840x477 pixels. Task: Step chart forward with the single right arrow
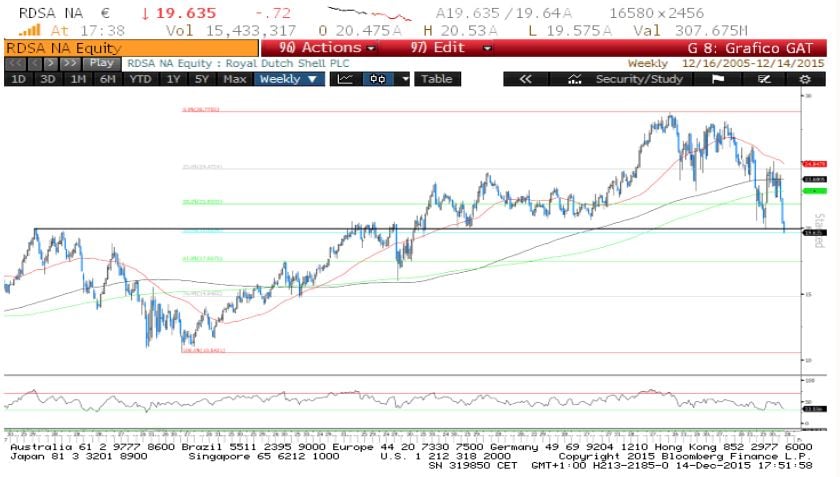click(x=50, y=64)
